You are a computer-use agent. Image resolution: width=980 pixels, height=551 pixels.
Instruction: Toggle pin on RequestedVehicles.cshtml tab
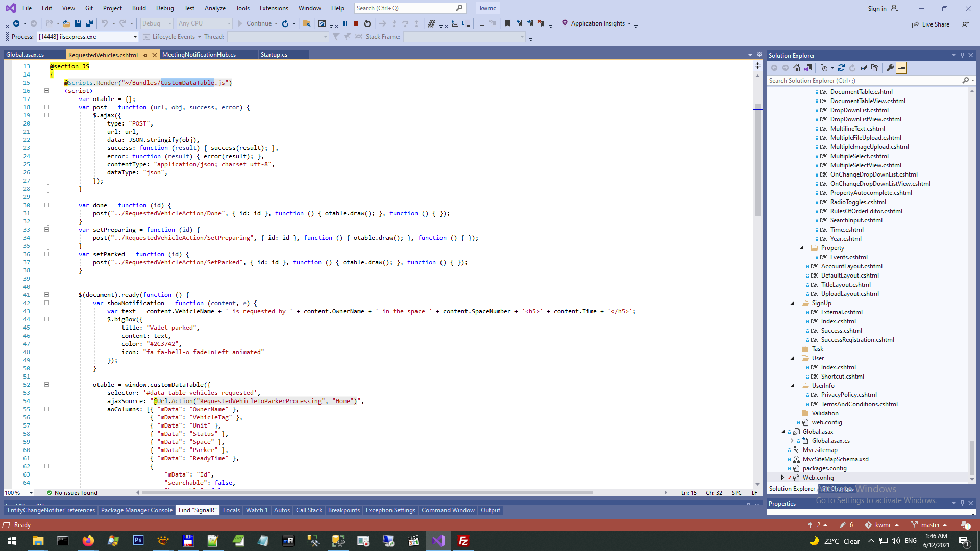(x=145, y=55)
